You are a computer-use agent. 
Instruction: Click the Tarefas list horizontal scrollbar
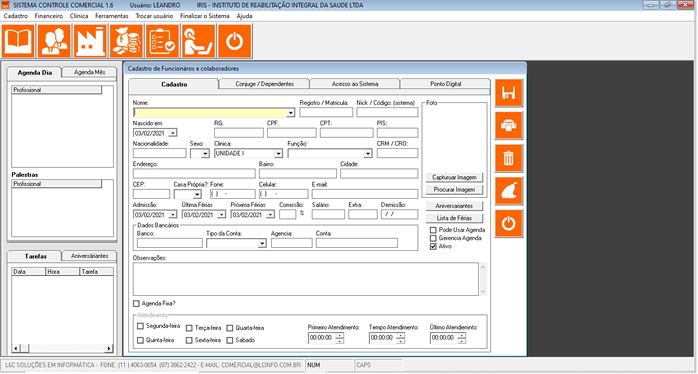click(62, 348)
